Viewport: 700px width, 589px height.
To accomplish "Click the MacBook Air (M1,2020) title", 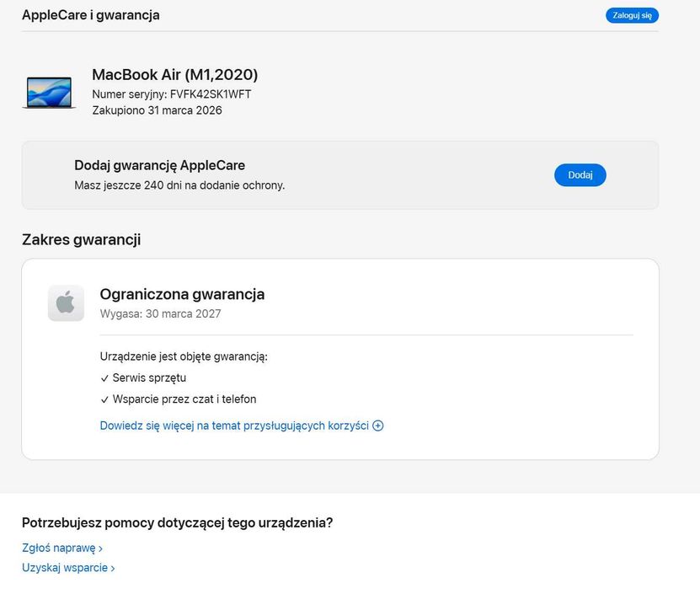I will pos(175,75).
